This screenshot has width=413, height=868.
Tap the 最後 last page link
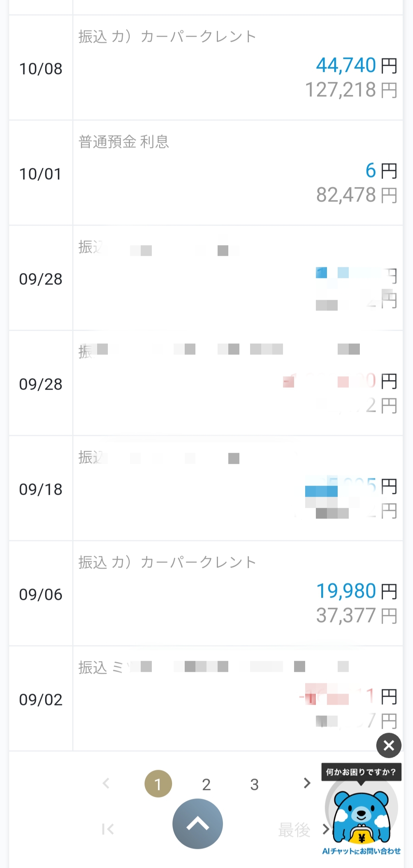pyautogui.click(x=294, y=830)
